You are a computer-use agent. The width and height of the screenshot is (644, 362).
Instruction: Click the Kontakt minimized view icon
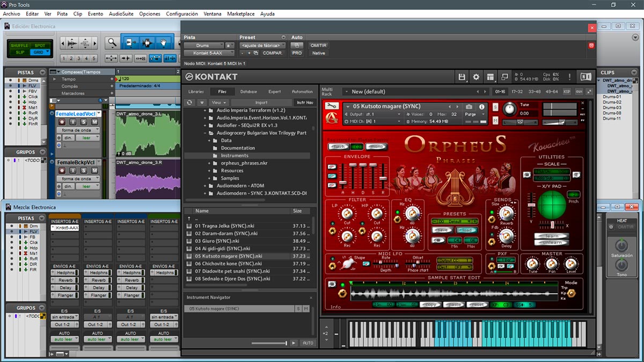click(x=504, y=77)
